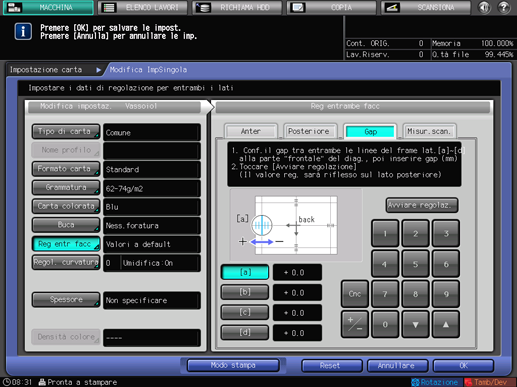Screen dimensions: 517x387
Task: Select the [d] gap value toggle
Action: (245, 333)
